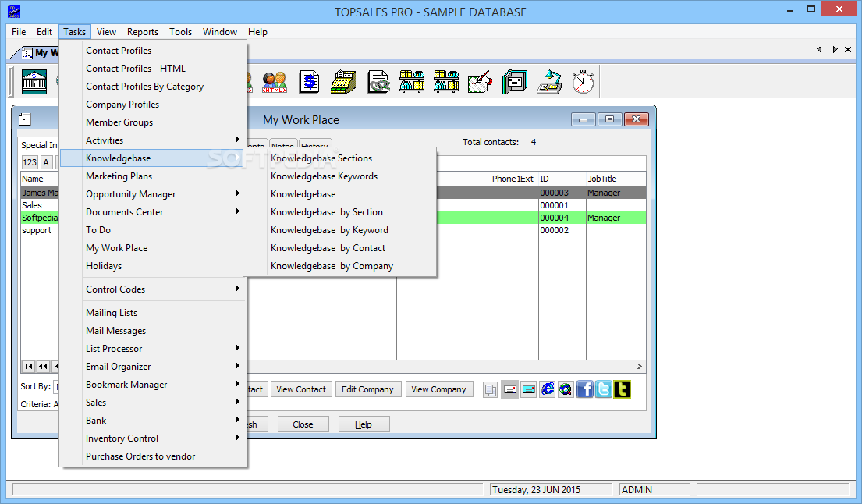Click the globe with magnifier icon

pyautogui.click(x=566, y=389)
